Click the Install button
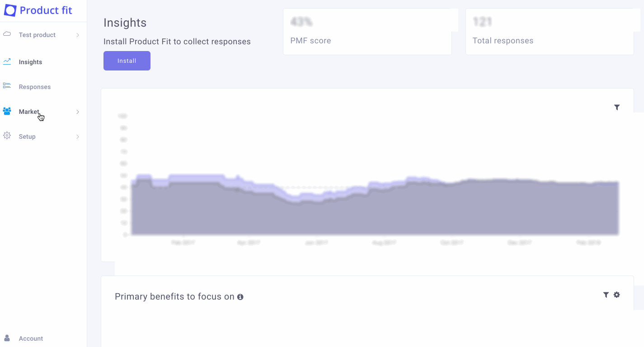644x347 pixels. (127, 61)
